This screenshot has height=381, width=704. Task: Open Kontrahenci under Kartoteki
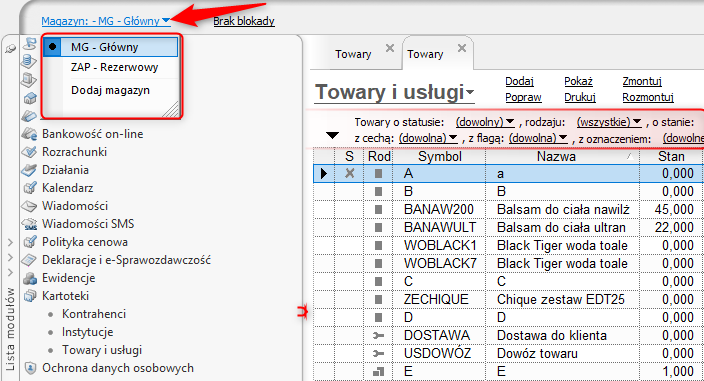click(94, 314)
